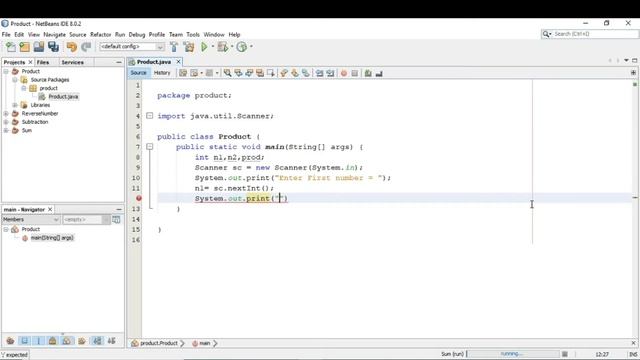Click the editor Uncomment lines icon

379,73
